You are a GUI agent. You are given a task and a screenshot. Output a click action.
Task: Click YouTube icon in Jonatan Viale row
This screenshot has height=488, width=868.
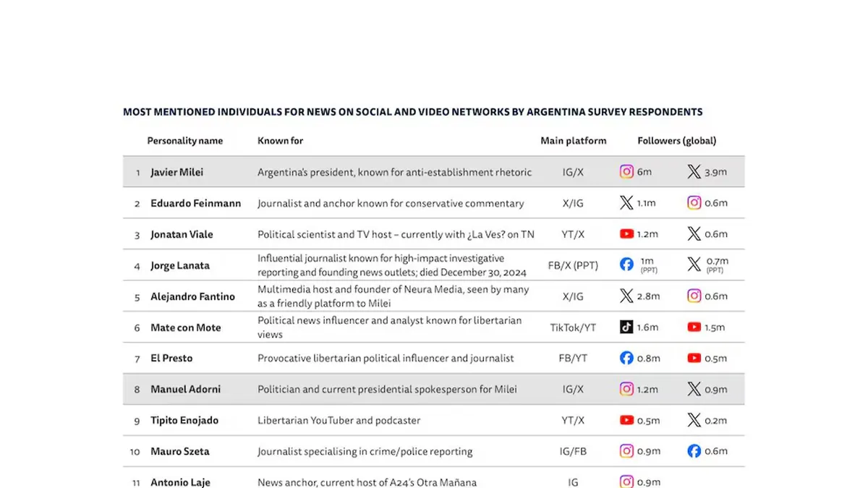[626, 234]
